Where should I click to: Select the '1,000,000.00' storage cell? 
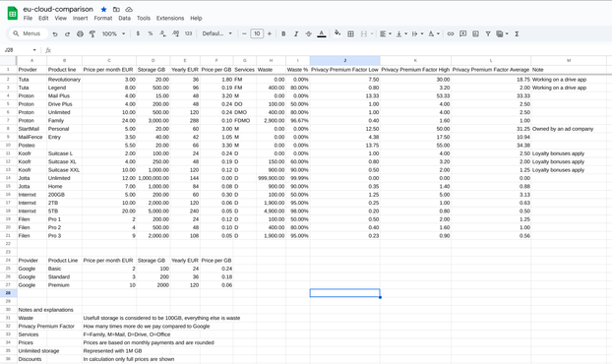tap(153, 178)
